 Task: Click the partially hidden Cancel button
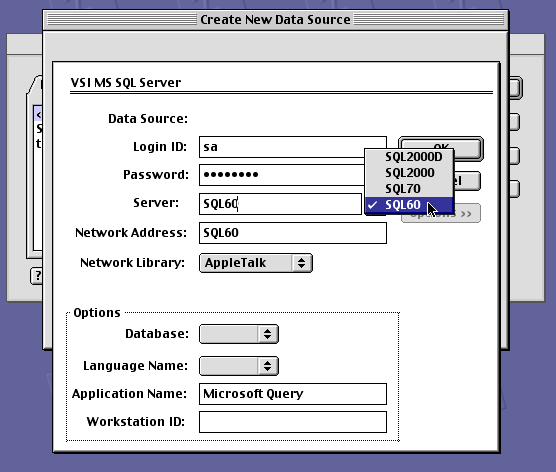click(x=467, y=181)
